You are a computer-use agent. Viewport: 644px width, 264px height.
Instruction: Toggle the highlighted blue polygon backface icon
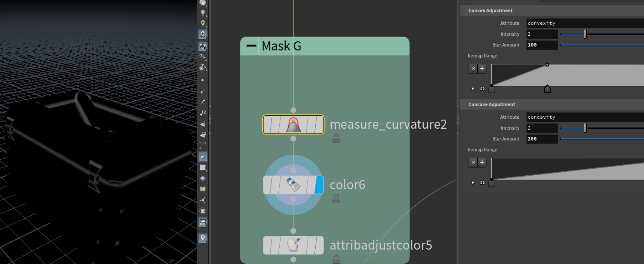click(x=202, y=156)
